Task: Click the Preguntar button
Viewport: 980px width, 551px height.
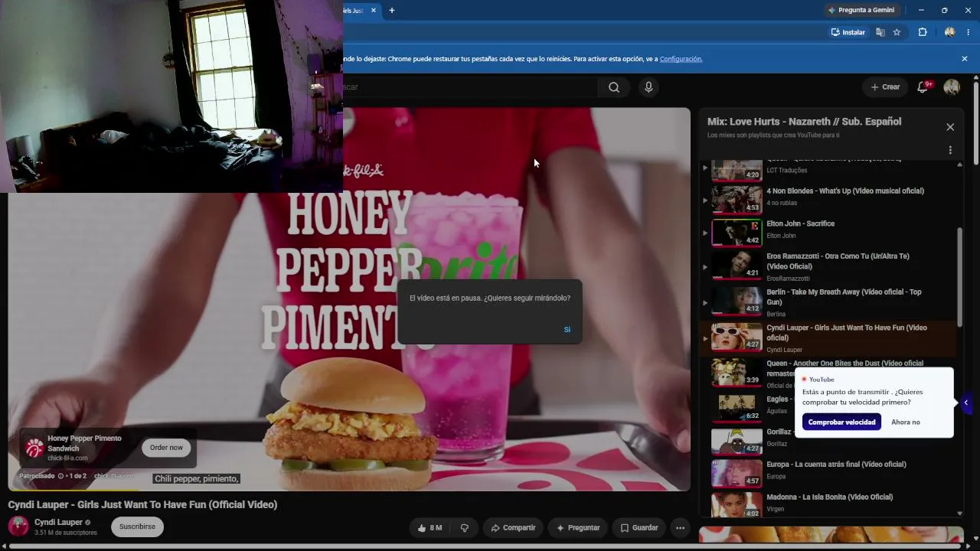Action: pyautogui.click(x=578, y=527)
